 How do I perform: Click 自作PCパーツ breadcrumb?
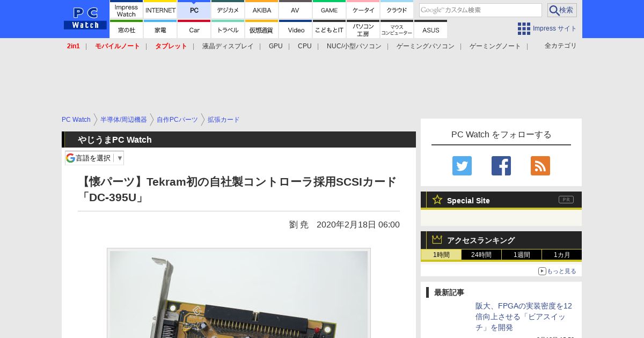(x=177, y=120)
